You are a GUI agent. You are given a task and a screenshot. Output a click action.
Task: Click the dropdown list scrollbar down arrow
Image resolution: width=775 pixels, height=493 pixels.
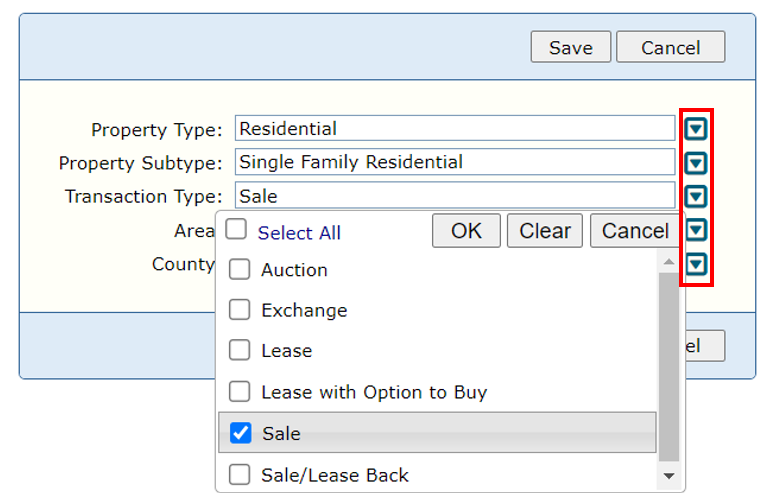coord(669,477)
